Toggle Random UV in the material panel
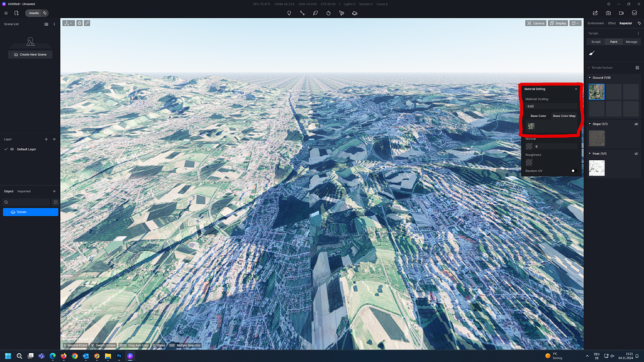 pyautogui.click(x=574, y=170)
